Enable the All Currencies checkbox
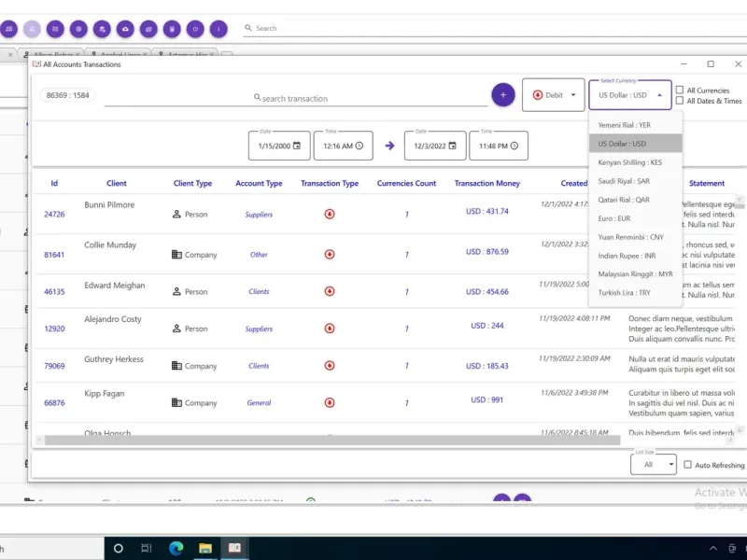 (680, 91)
